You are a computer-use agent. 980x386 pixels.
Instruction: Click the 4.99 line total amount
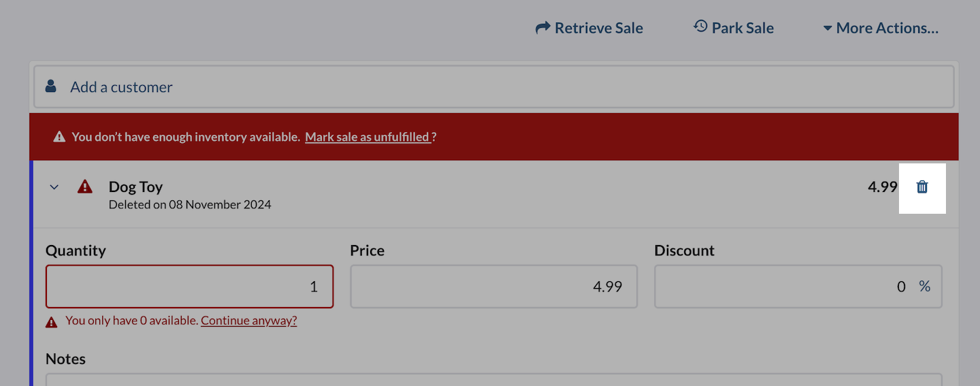click(882, 187)
